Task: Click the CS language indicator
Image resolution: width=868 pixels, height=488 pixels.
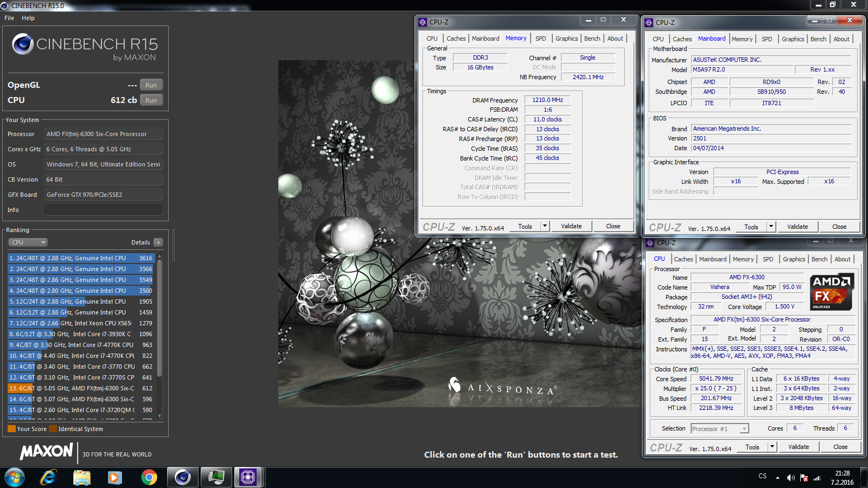Action: [763, 476]
